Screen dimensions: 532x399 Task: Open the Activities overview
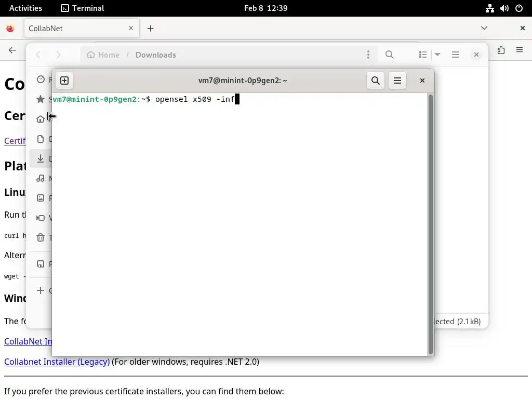coord(25,8)
